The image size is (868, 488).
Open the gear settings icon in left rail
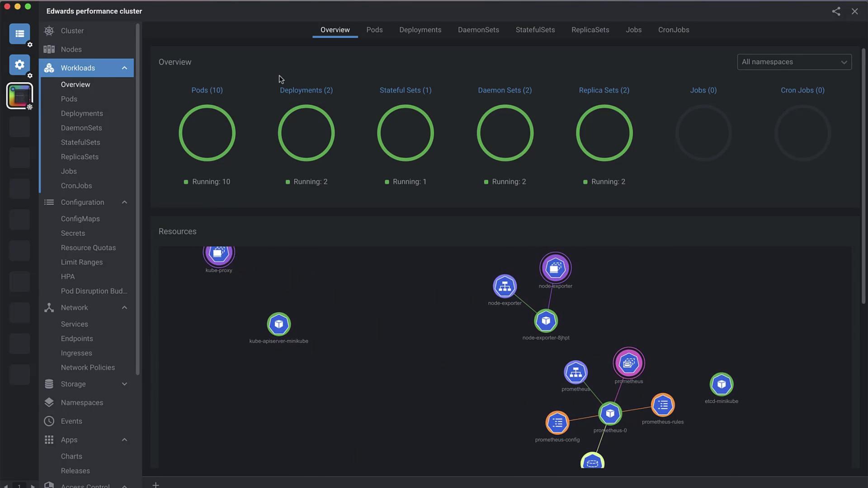pos(19,65)
